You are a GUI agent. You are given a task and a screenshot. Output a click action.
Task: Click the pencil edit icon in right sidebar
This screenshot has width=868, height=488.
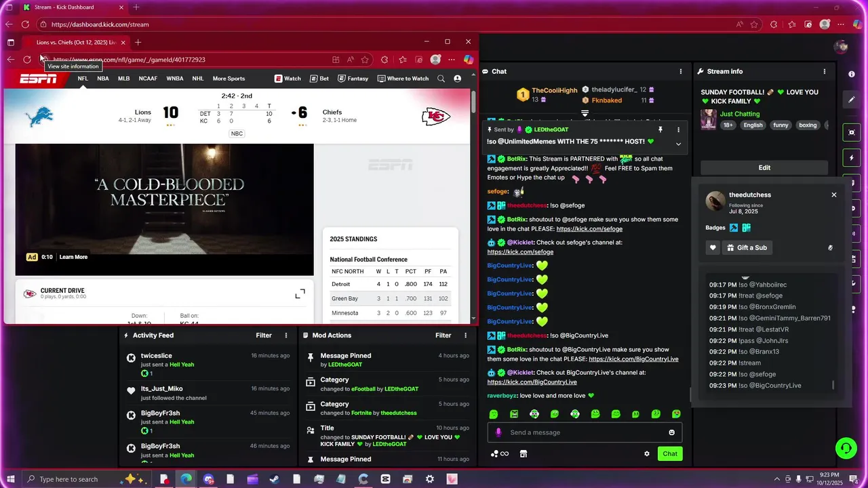(x=852, y=100)
